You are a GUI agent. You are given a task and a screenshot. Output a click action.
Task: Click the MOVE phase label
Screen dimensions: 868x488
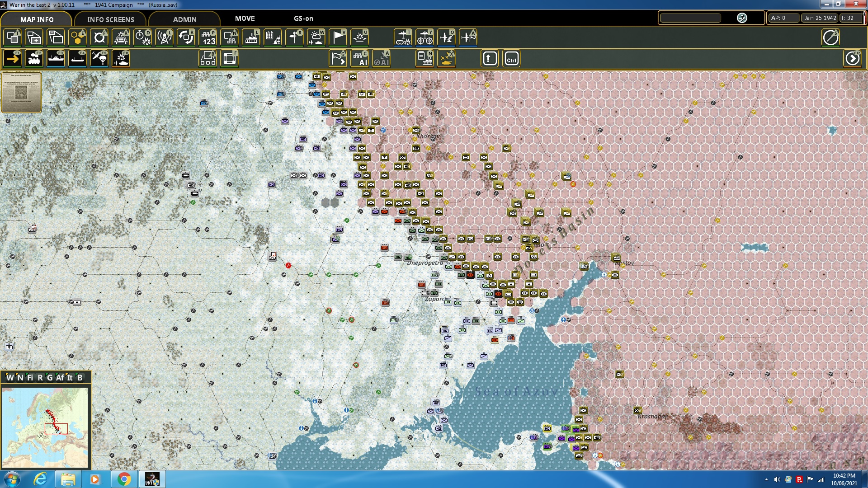click(x=244, y=19)
